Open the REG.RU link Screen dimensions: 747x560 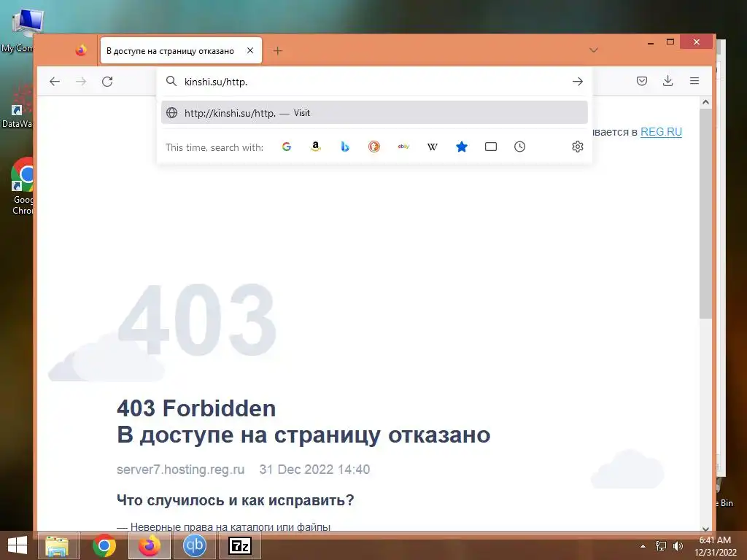(x=661, y=132)
